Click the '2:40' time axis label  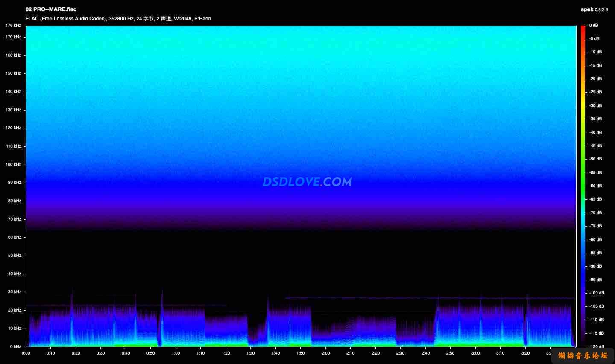point(425,353)
